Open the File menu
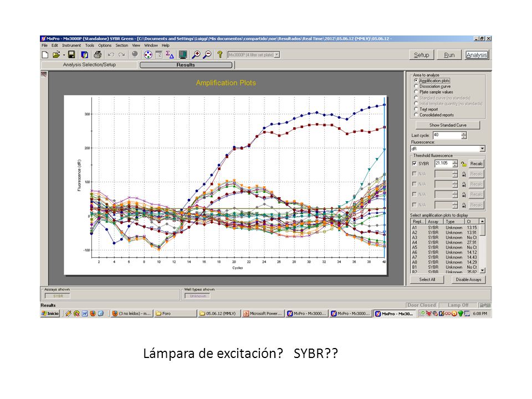The width and height of the screenshot is (532, 399). [x=44, y=45]
